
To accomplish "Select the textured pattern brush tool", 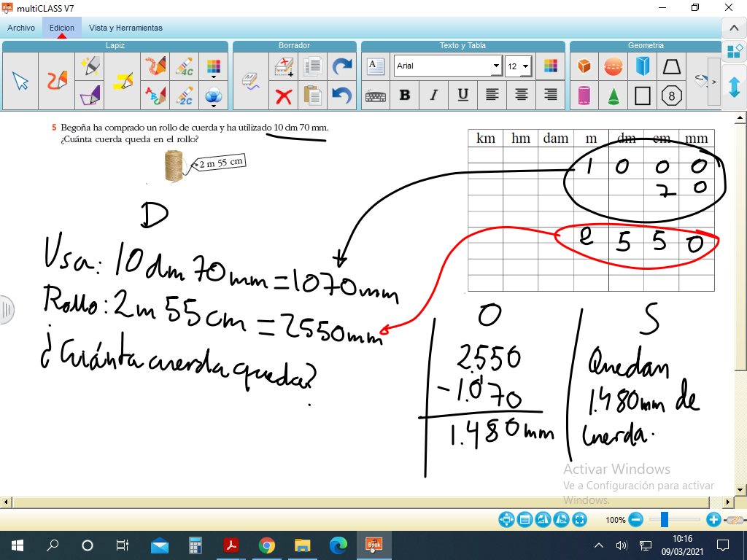I will (x=155, y=66).
